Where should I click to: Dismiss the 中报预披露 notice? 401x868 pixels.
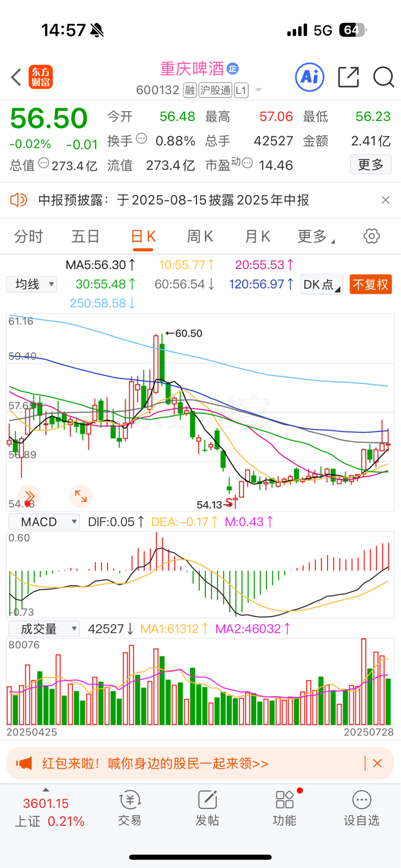pyautogui.click(x=385, y=200)
